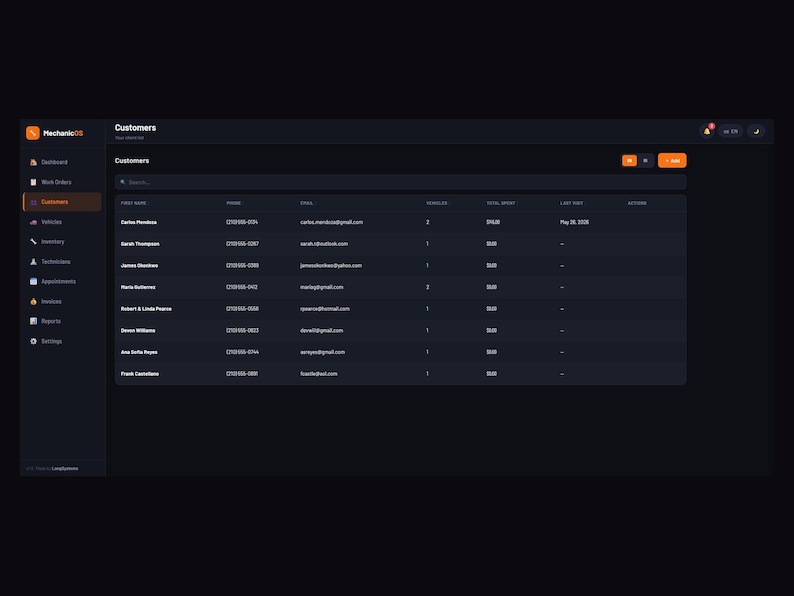
Task: Open Settings with the gear icon
Action: [62, 341]
